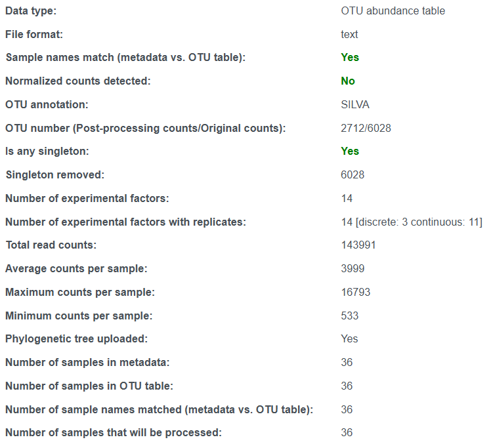The image size is (493, 448).
Task: Click the green 'Yes' for sample names match
Action: click(x=350, y=58)
